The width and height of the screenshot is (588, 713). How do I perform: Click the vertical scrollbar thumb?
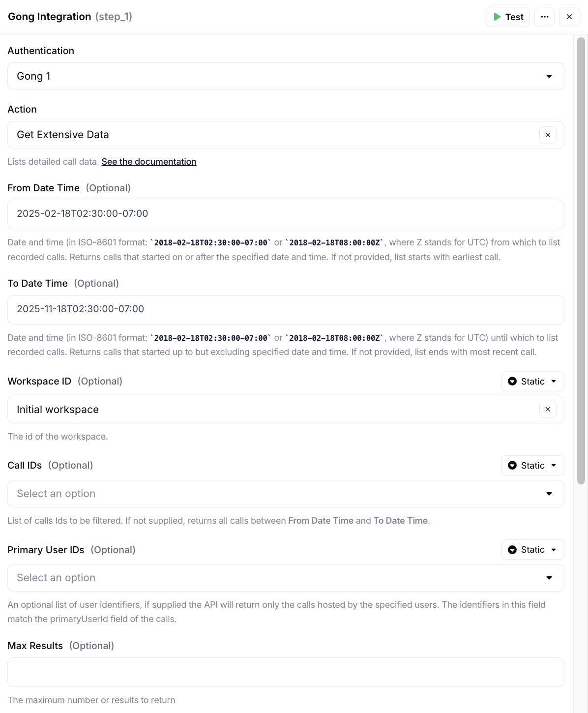[581, 261]
